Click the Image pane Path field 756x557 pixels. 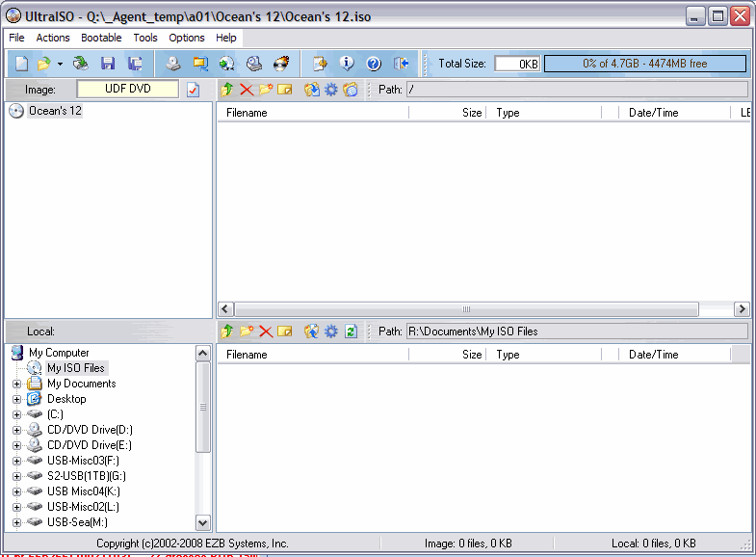(577, 90)
